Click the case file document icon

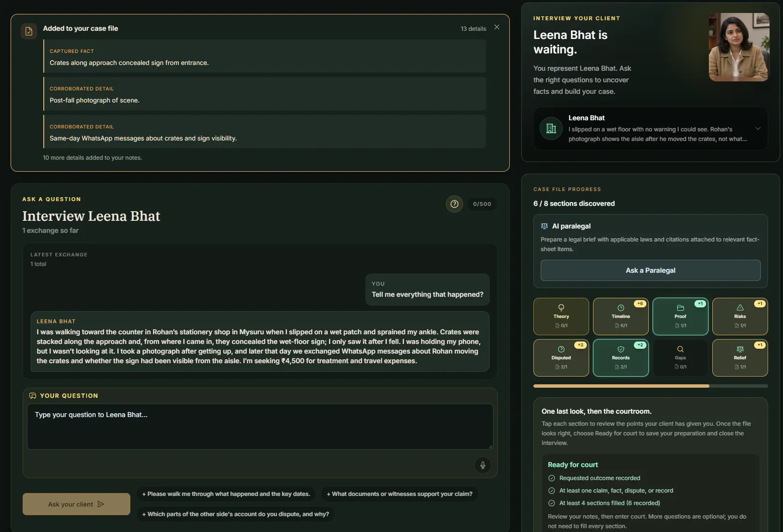(29, 31)
